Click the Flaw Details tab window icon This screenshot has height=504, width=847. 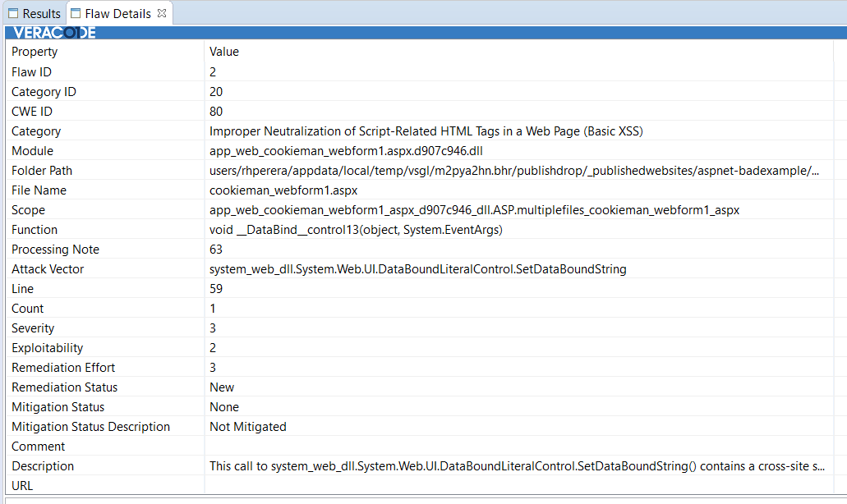76,13
